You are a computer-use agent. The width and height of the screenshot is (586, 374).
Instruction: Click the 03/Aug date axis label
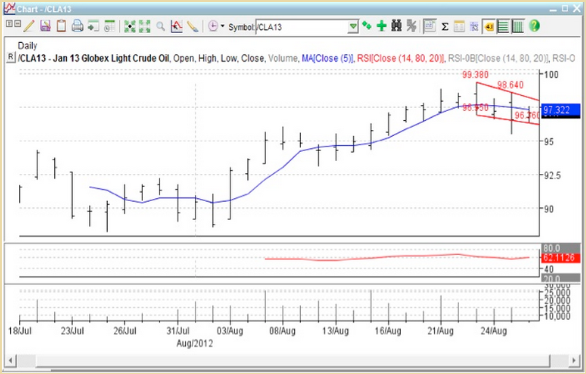click(x=230, y=331)
